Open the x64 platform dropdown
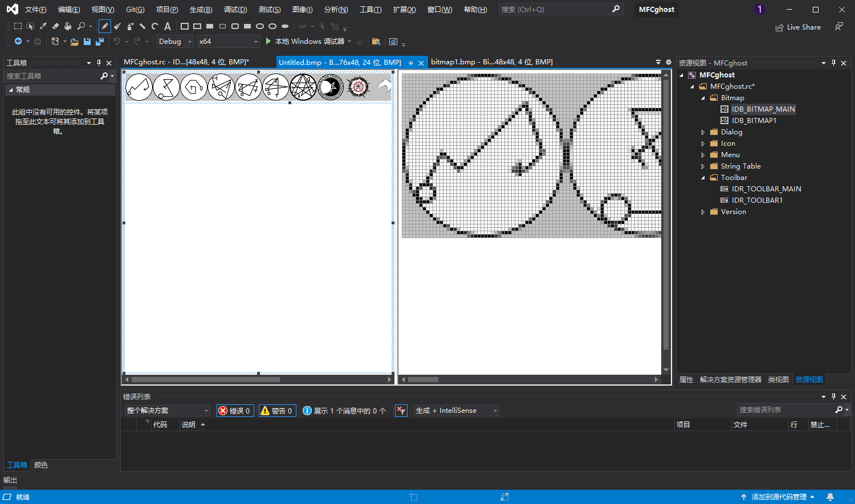Screen dimensions: 855x504 click(228, 42)
